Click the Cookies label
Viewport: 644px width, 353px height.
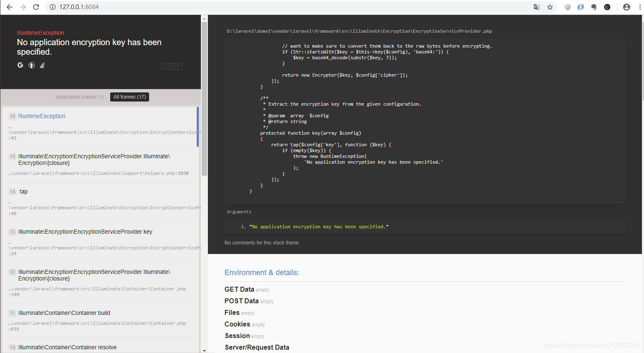click(237, 324)
